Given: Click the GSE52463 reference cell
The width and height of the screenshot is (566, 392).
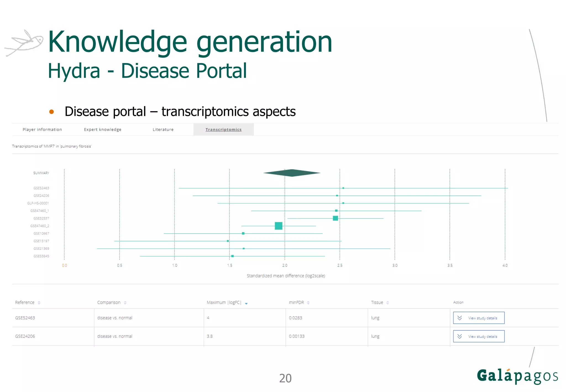Looking at the screenshot, I should click(x=25, y=318).
